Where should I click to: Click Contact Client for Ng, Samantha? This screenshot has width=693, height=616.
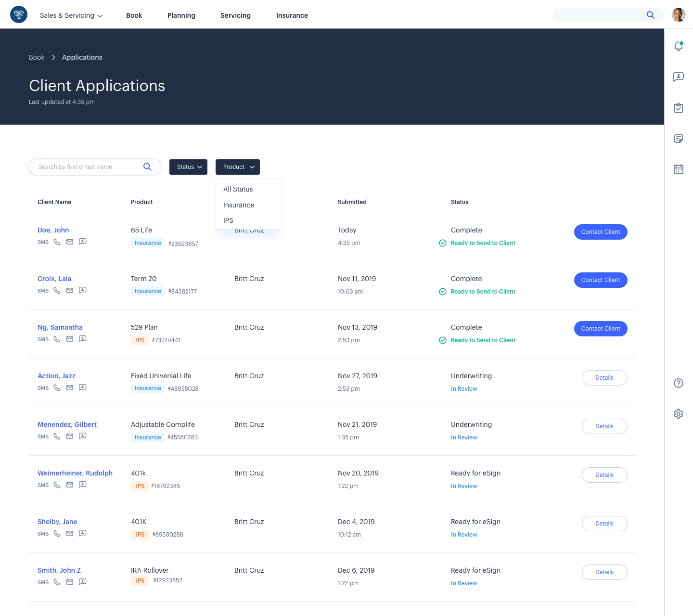(x=601, y=329)
